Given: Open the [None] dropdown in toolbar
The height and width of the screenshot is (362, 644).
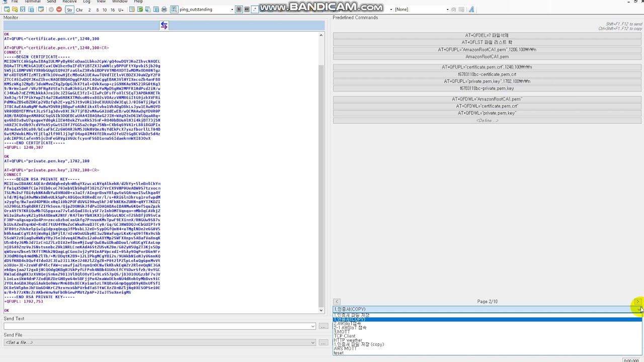Looking at the screenshot, I should point(447,10).
